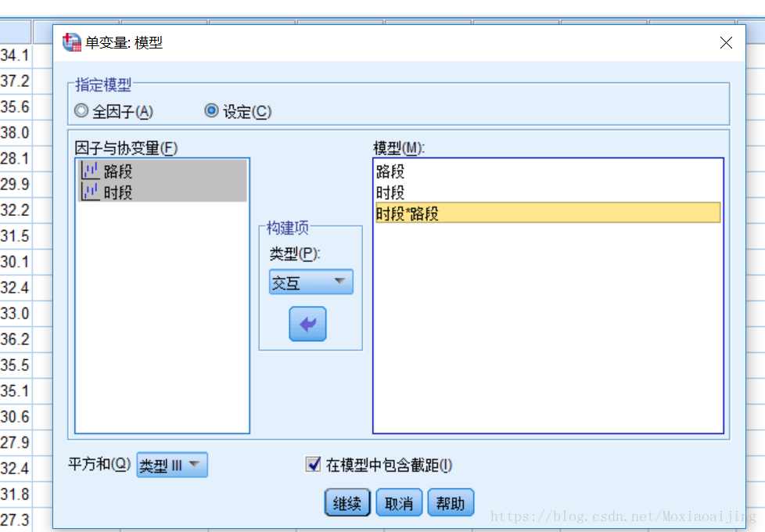
Task: Click data cell 27.3 in background sheet
Action: tap(15, 519)
